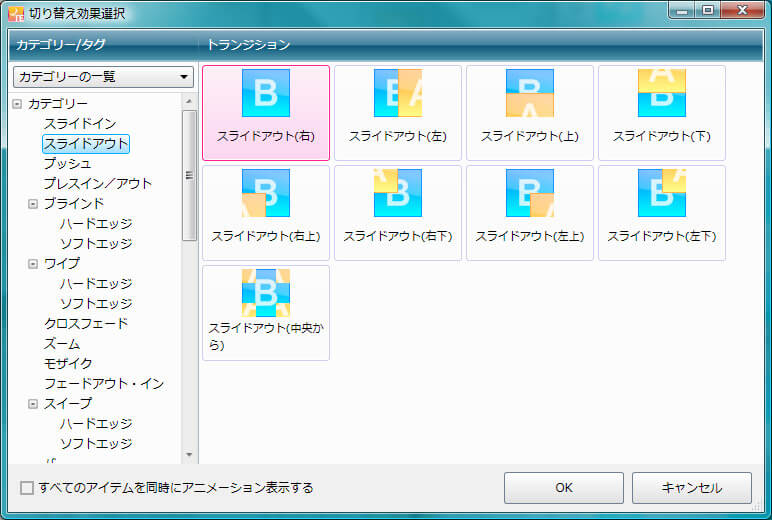Select the スライドアウト(下) transition icon
Image resolution: width=772 pixels, height=520 pixels.
pyautogui.click(x=662, y=94)
